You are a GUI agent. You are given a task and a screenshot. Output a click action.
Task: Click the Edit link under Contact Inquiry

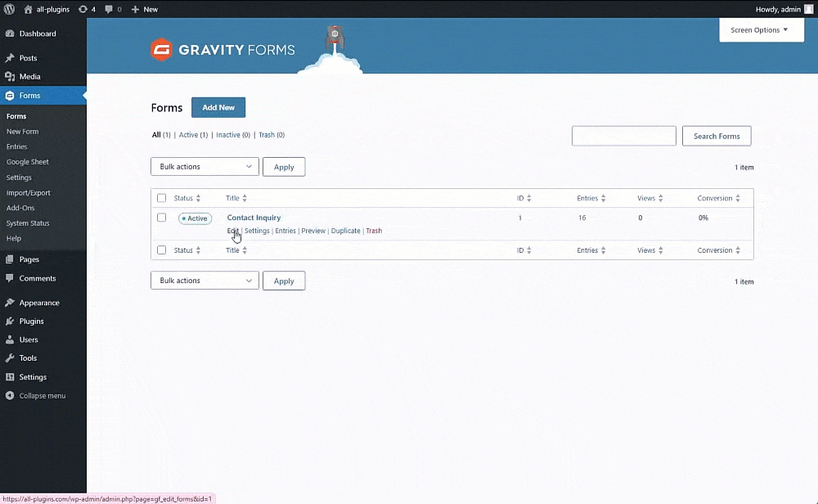[232, 231]
